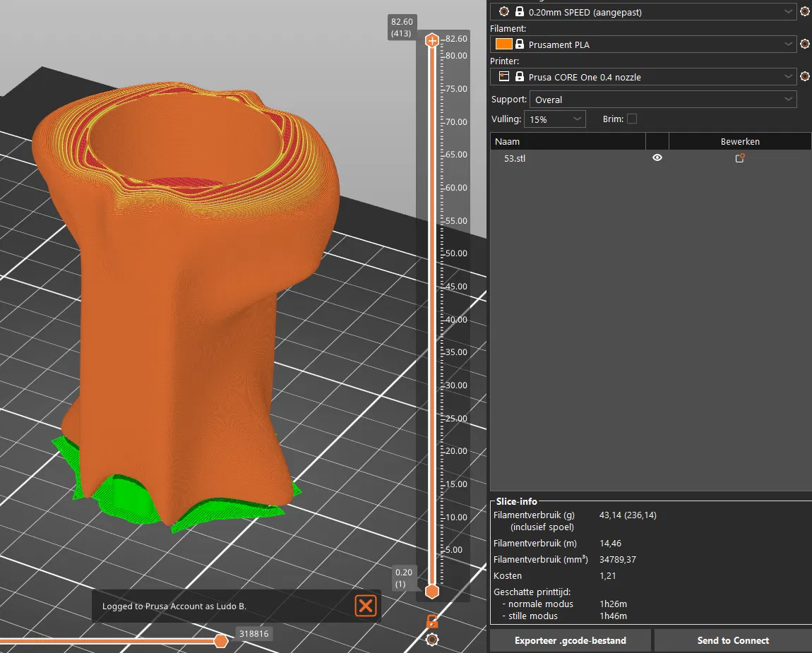Click the Slice-info group title
Image resolution: width=812 pixels, height=653 pixels.
516,501
